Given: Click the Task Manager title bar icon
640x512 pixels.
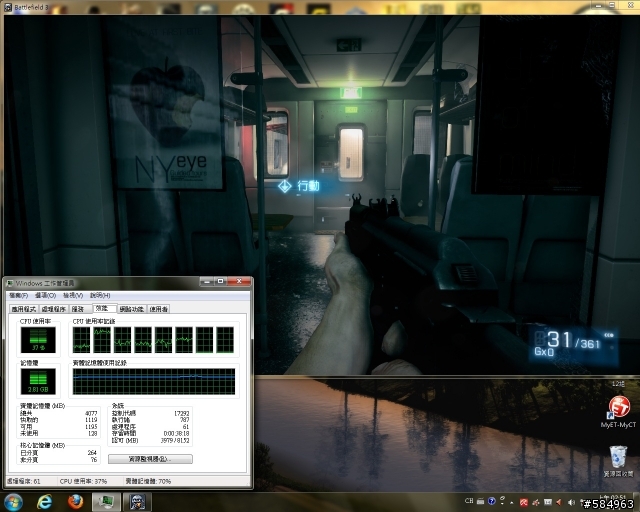Looking at the screenshot, I should [10, 283].
